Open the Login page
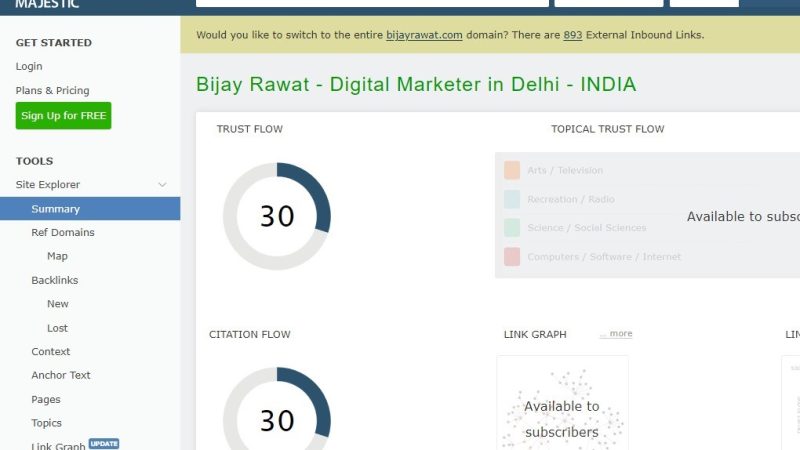Viewport: 800px width, 450px height. click(29, 66)
